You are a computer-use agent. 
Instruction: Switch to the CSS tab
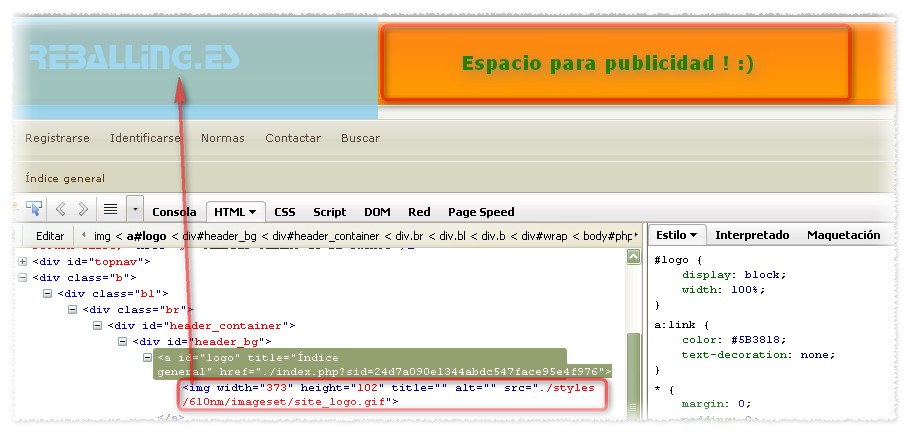pos(285,212)
